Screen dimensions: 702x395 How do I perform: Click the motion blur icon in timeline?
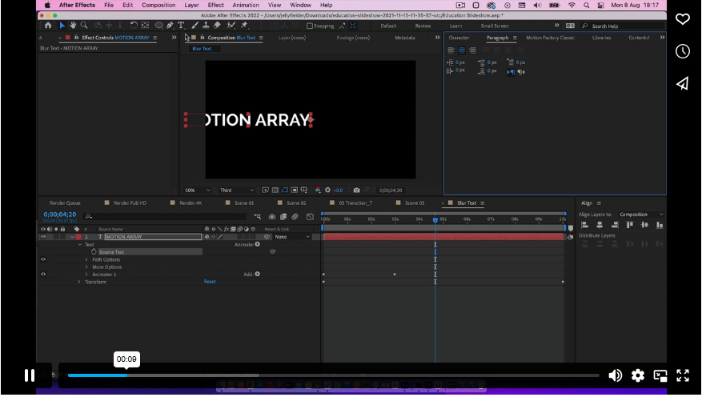pyautogui.click(x=295, y=217)
